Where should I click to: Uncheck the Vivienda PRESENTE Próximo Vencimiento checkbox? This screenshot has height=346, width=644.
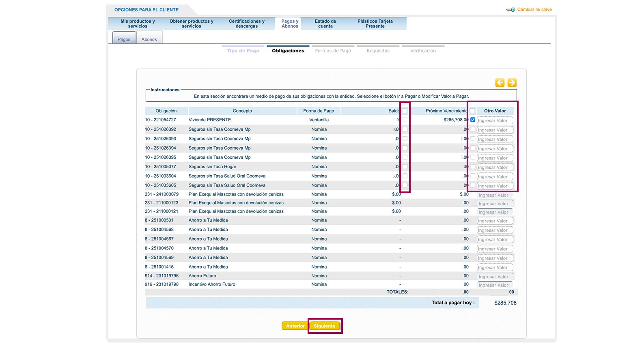coord(473,120)
